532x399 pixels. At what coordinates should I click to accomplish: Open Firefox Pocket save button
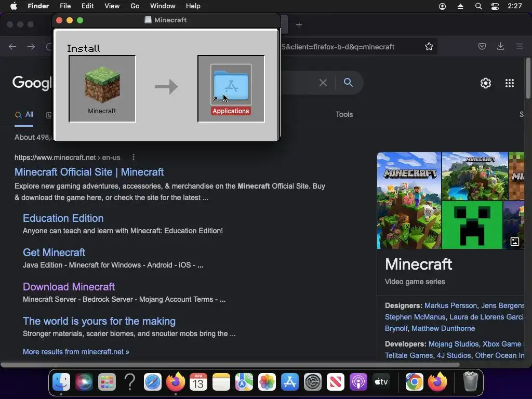point(482,46)
